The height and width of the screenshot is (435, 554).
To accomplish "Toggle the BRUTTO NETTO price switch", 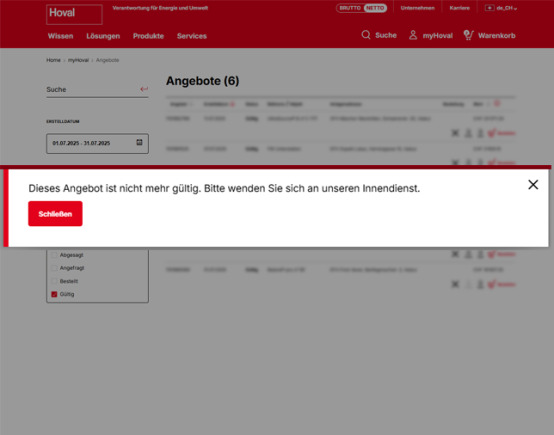I will 361,8.
